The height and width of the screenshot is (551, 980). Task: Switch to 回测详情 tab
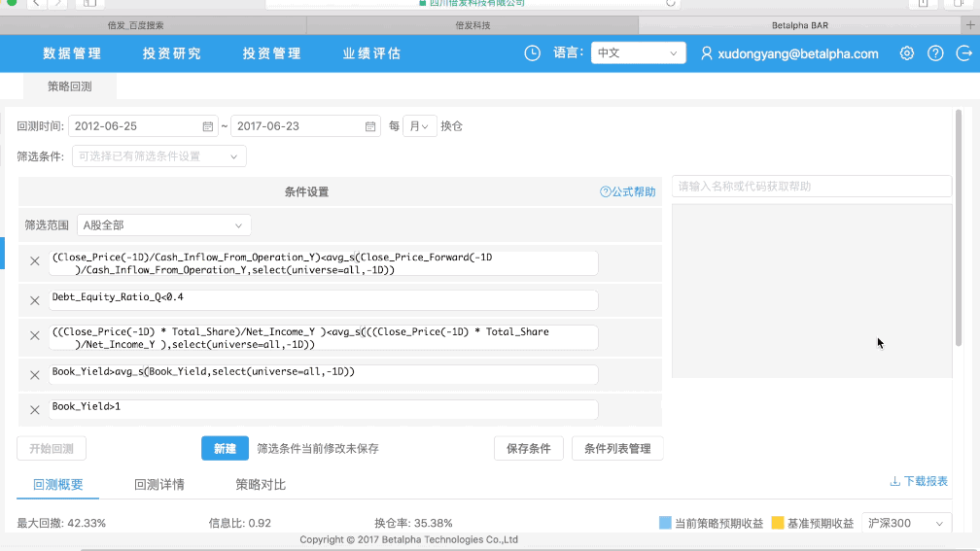(159, 484)
